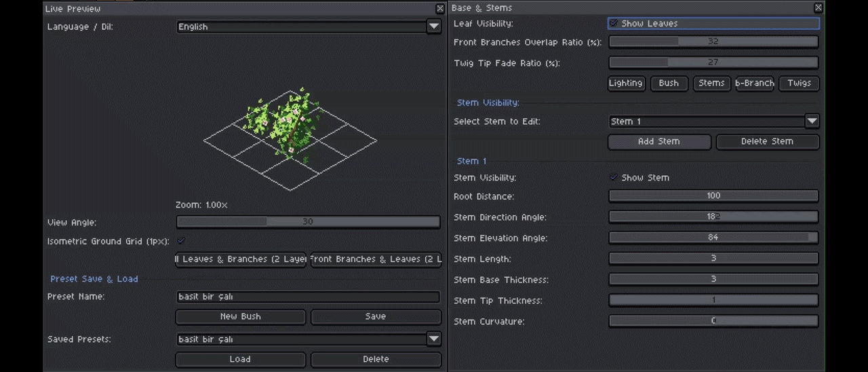Adjust the Root Distance slider

713,196
